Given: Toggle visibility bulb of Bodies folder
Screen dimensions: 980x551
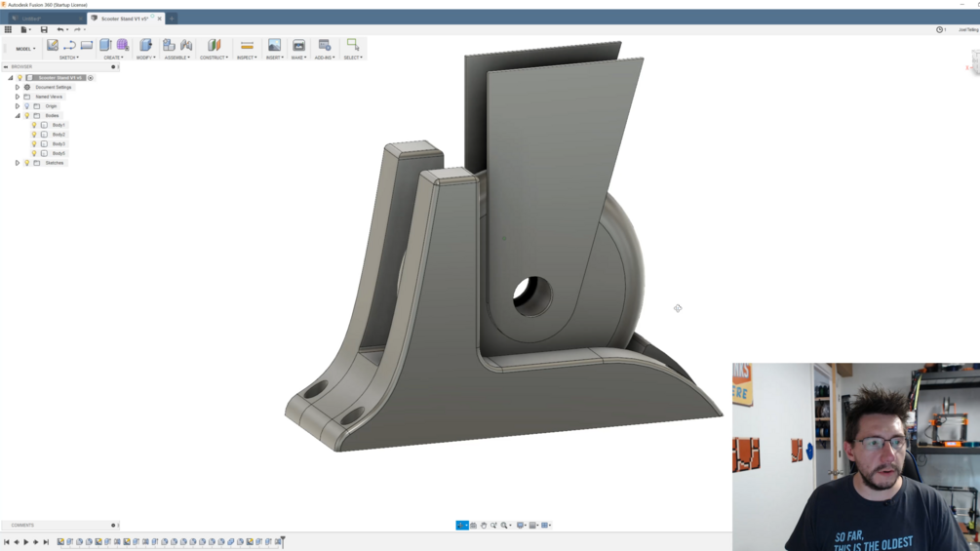Looking at the screenshot, I should 27,116.
